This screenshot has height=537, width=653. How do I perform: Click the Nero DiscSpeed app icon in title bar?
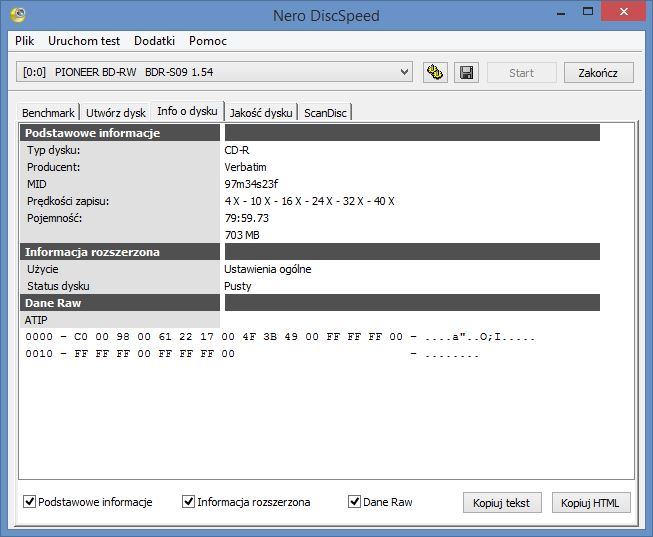(18, 15)
